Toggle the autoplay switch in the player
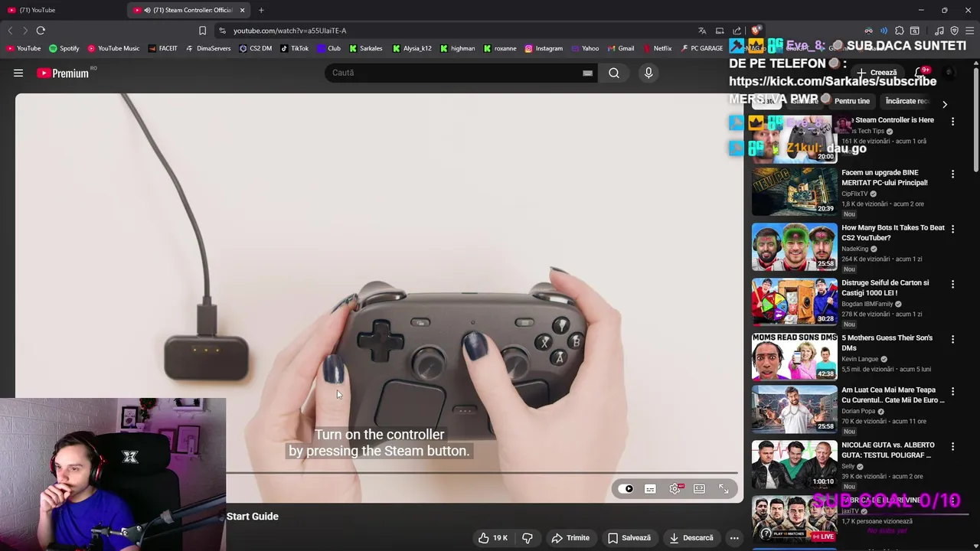Screen dimensions: 980x551 [626, 489]
